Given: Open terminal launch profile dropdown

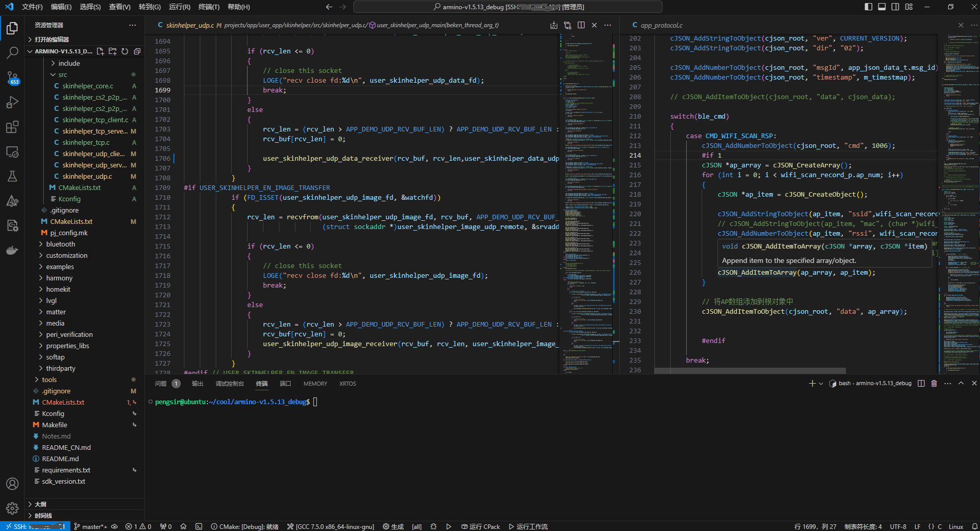Looking at the screenshot, I should click(821, 384).
